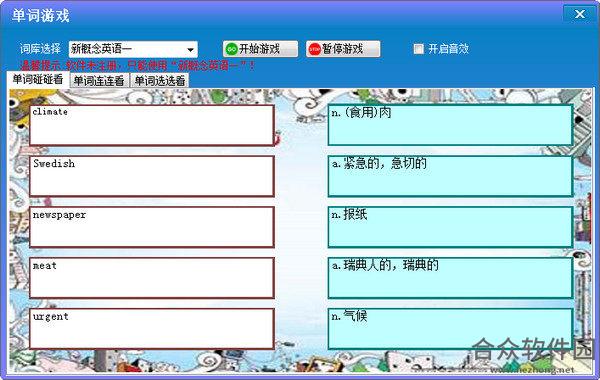Enable the 开启音效 checkbox
This screenshot has width=600, height=380.
point(419,49)
